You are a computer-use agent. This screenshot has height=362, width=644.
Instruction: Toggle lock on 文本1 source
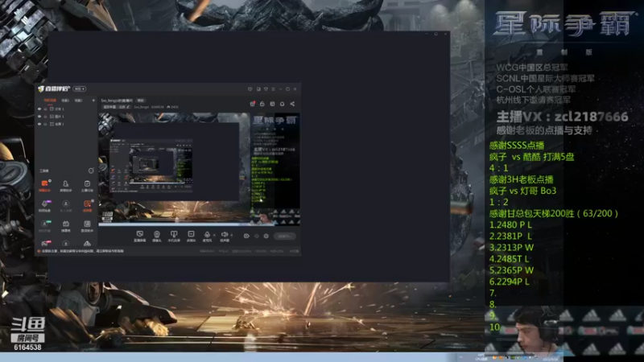point(45,109)
